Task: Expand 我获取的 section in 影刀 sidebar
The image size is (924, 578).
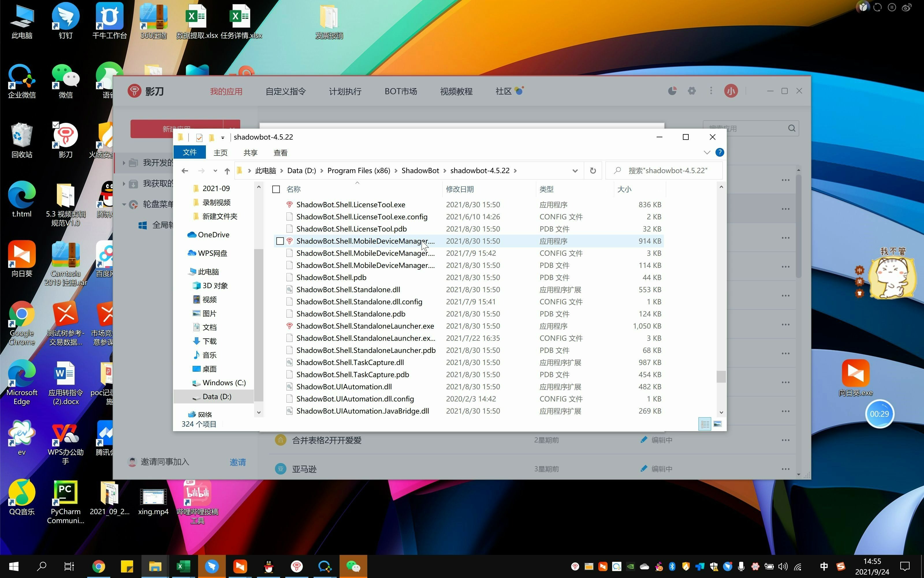Action: pyautogui.click(x=124, y=184)
